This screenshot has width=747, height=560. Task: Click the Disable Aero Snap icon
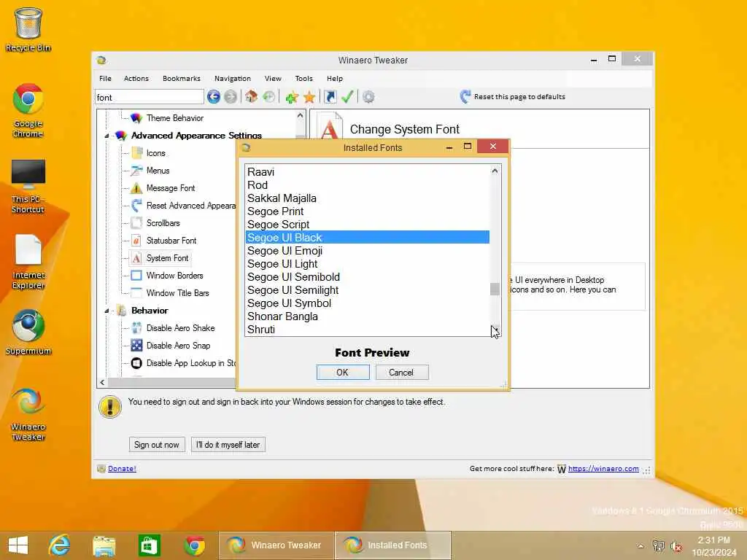(x=136, y=345)
